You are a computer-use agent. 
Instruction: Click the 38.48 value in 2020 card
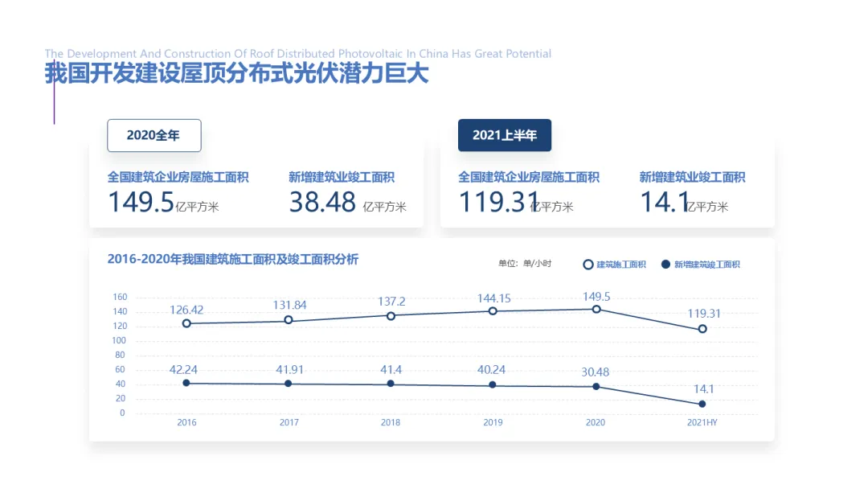point(322,202)
